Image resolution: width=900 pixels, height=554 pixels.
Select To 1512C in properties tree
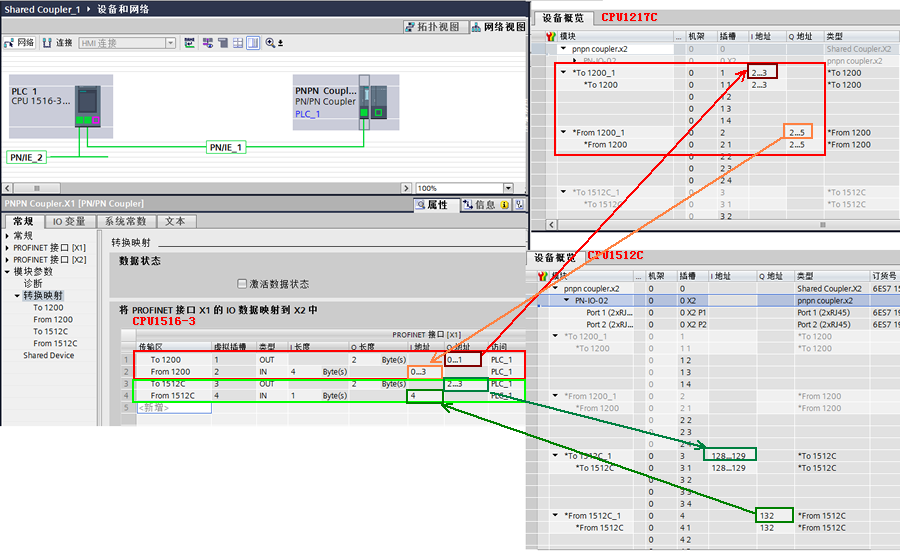[51, 332]
